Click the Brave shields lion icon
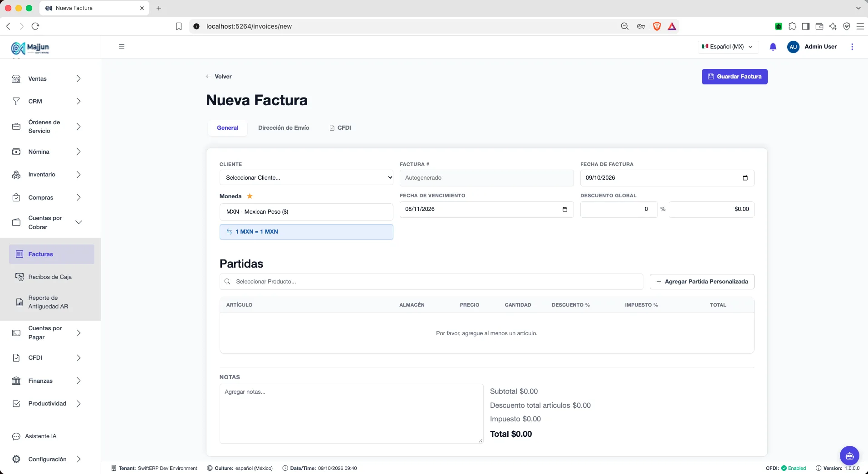Viewport: 868px width, 474px height. (657, 26)
